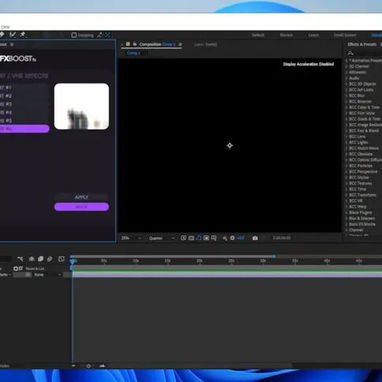Select the BCC Time row
Viewport: 382px width, 382px height.
pyautogui.click(x=363, y=189)
